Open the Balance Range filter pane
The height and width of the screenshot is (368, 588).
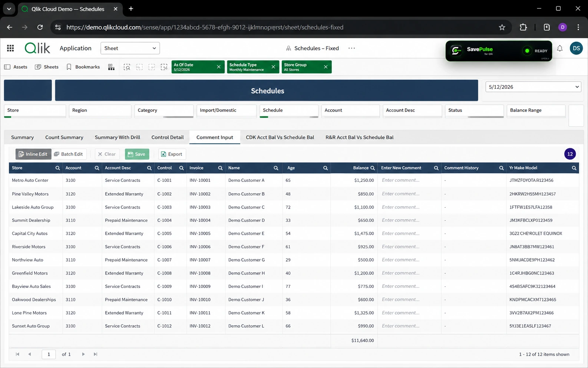(x=536, y=111)
